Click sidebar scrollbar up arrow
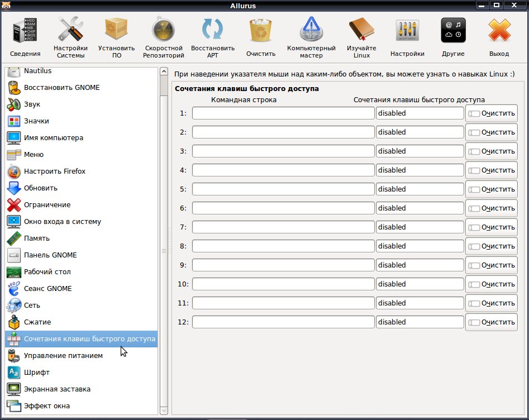The image size is (529, 420). tap(164, 71)
